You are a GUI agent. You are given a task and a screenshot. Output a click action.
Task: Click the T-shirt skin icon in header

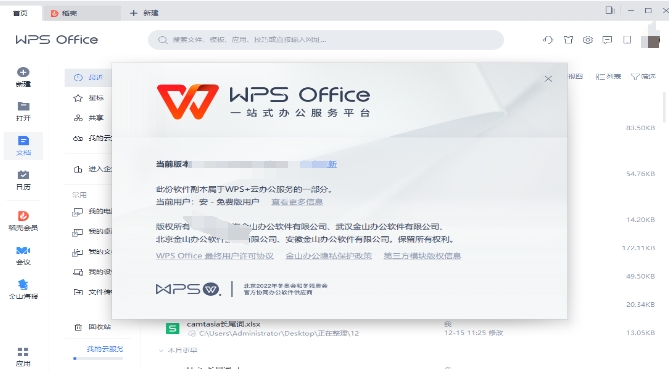click(568, 40)
